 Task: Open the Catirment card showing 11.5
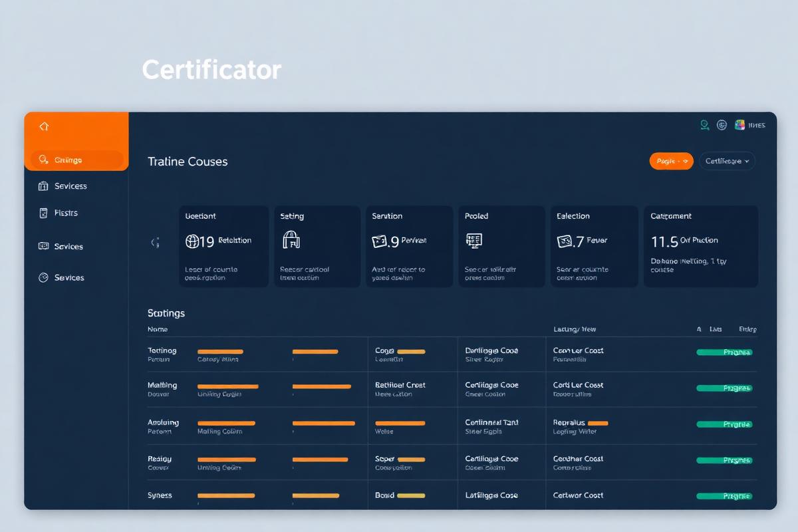(x=701, y=246)
